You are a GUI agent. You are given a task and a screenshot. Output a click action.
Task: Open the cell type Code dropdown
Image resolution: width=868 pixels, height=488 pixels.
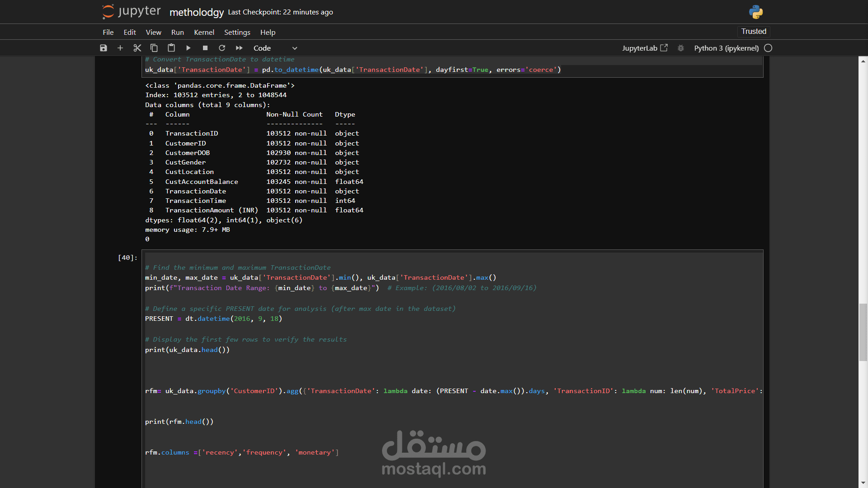[x=275, y=48]
